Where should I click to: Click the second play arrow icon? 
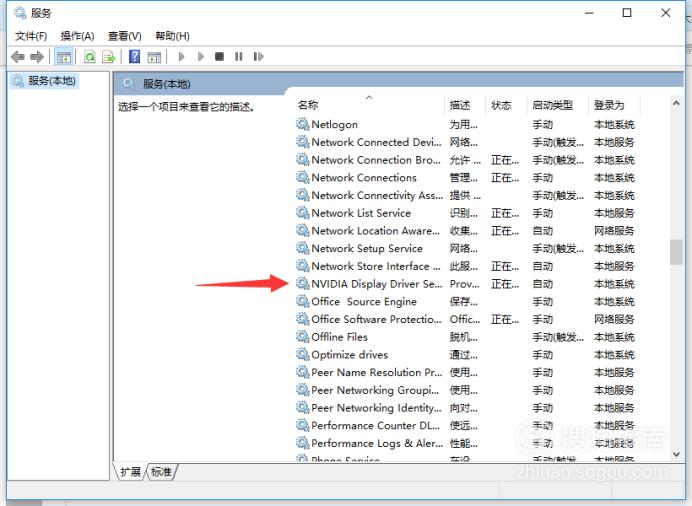click(201, 56)
